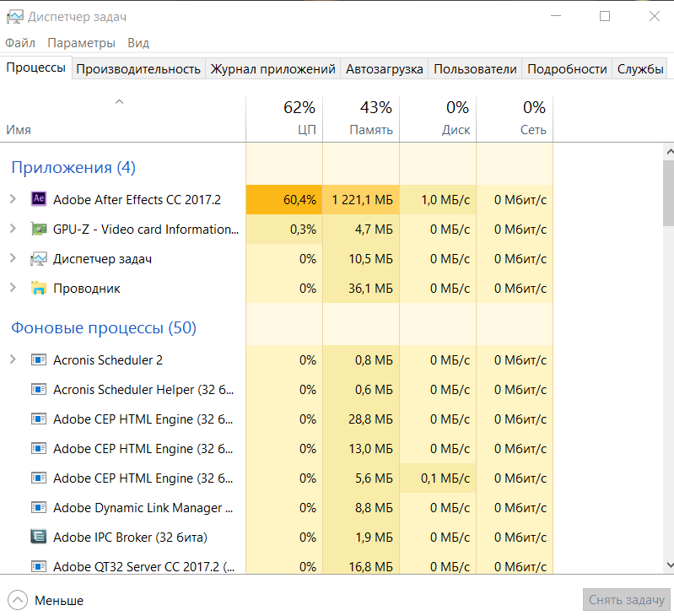Click the scrollbar up arrow
The width and height of the screenshot is (674, 616).
click(x=669, y=152)
